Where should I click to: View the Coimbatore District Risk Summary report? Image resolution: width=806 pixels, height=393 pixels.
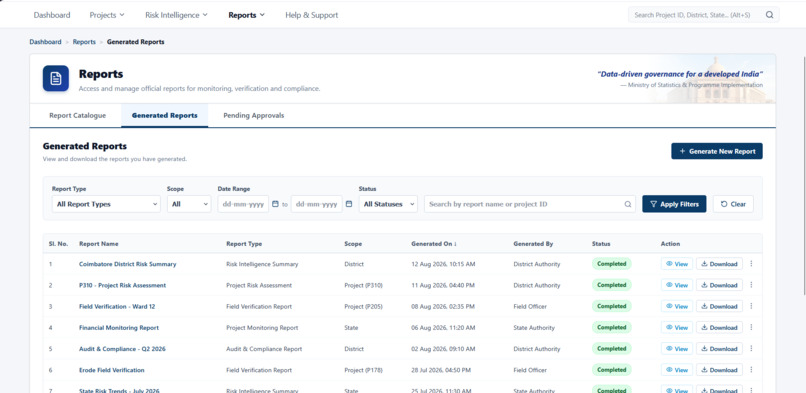676,264
